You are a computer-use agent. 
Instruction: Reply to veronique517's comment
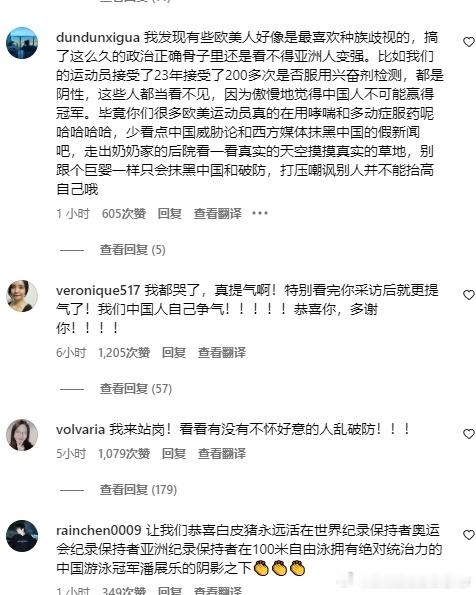[174, 353]
